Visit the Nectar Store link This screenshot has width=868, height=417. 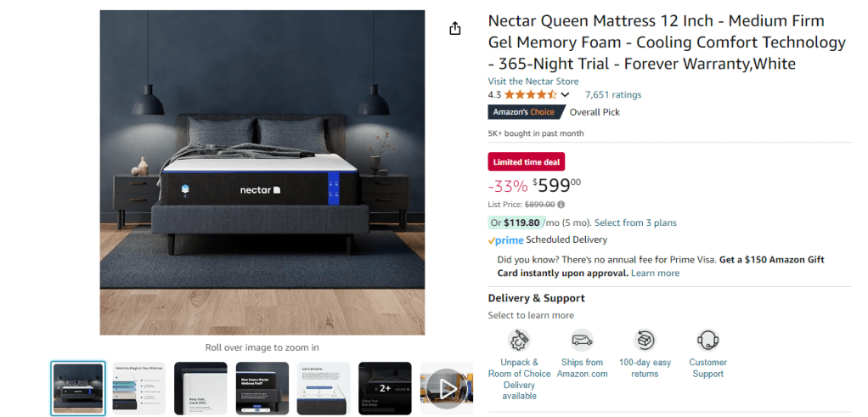[533, 82]
